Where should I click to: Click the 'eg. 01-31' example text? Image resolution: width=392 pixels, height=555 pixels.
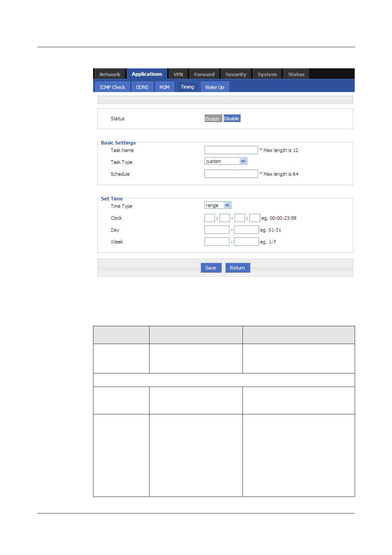tap(271, 230)
